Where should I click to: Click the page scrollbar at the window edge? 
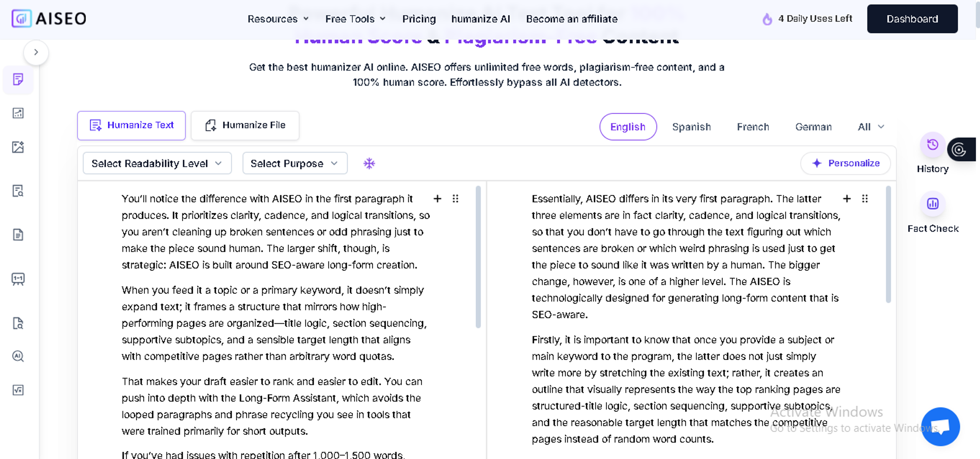(x=977, y=15)
